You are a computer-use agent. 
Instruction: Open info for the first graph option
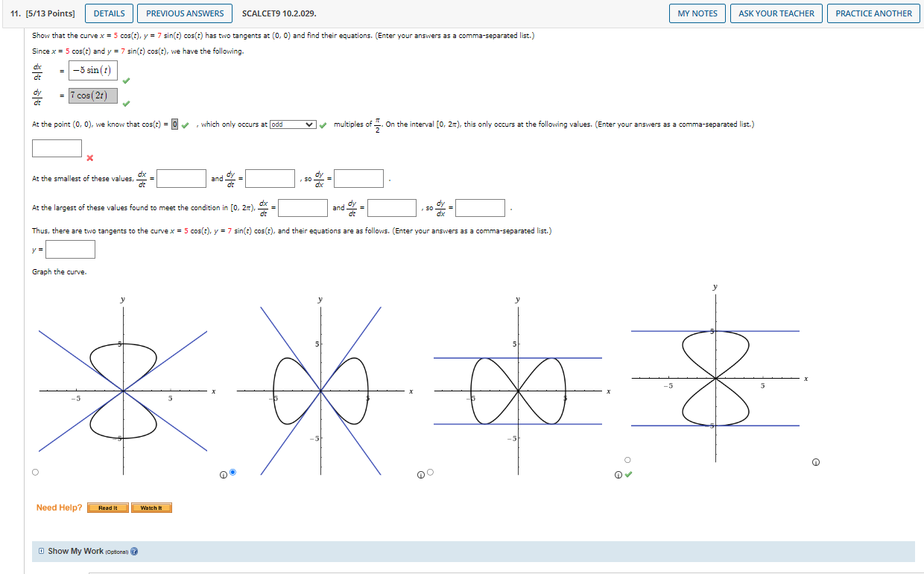[x=222, y=474]
